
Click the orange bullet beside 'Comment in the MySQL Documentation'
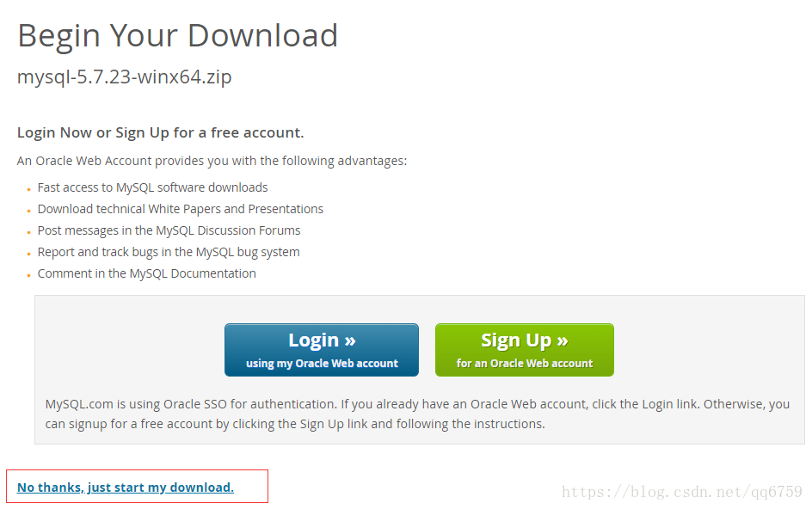point(29,275)
